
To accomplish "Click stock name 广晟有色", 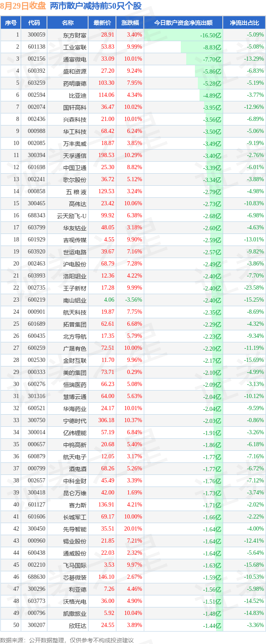I will (x=75, y=349).
